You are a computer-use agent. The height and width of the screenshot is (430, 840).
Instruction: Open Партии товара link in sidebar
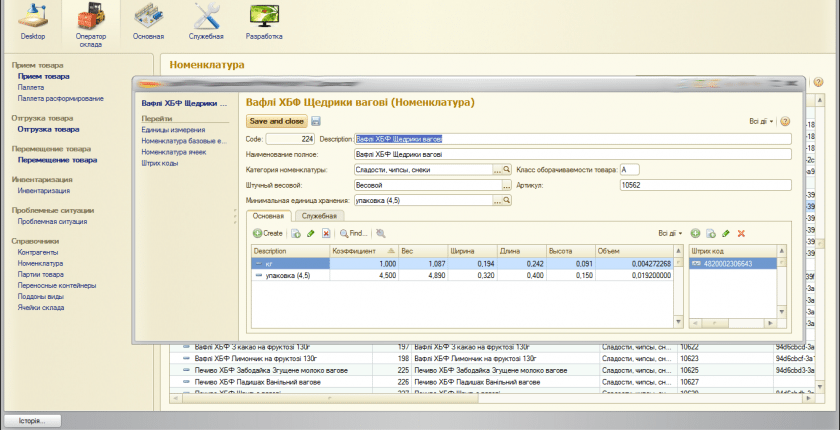[x=41, y=275]
